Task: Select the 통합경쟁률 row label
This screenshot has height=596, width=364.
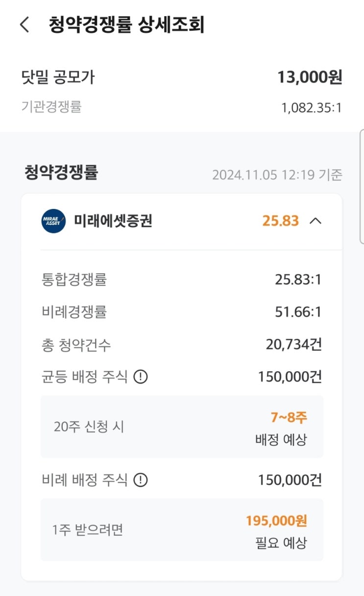Action: click(74, 280)
